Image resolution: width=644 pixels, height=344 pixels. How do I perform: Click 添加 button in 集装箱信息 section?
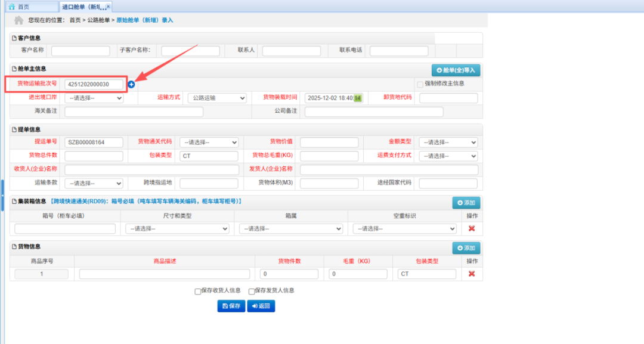click(x=466, y=203)
